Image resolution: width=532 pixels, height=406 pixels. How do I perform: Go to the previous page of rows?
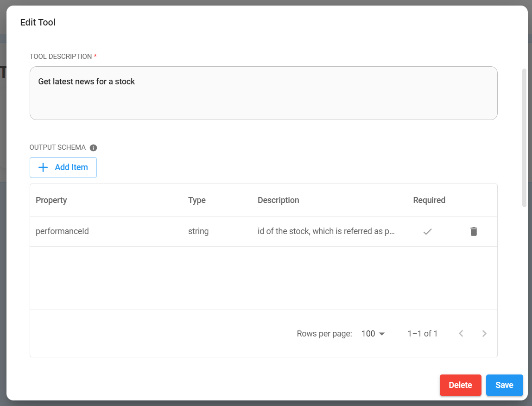click(x=461, y=334)
